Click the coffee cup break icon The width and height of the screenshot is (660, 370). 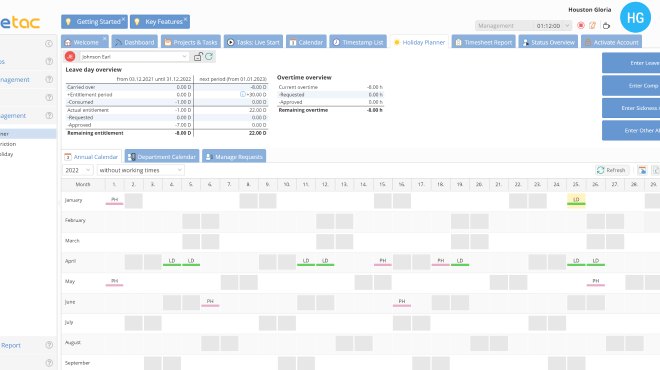click(606, 26)
